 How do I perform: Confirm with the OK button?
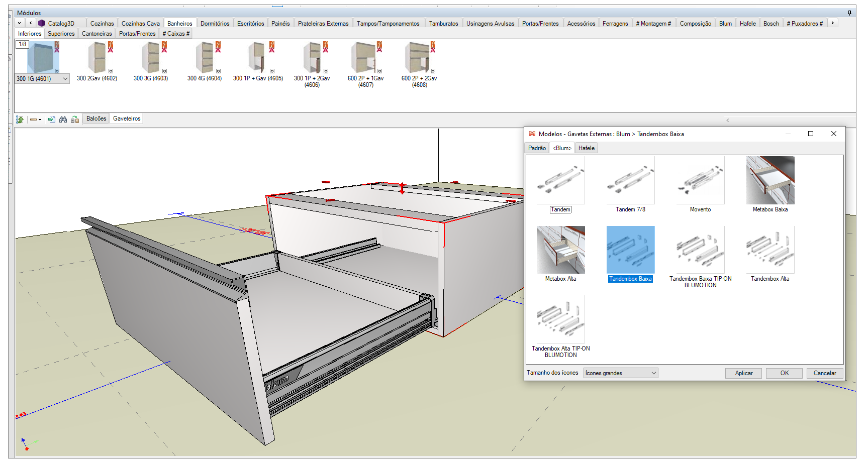click(784, 373)
